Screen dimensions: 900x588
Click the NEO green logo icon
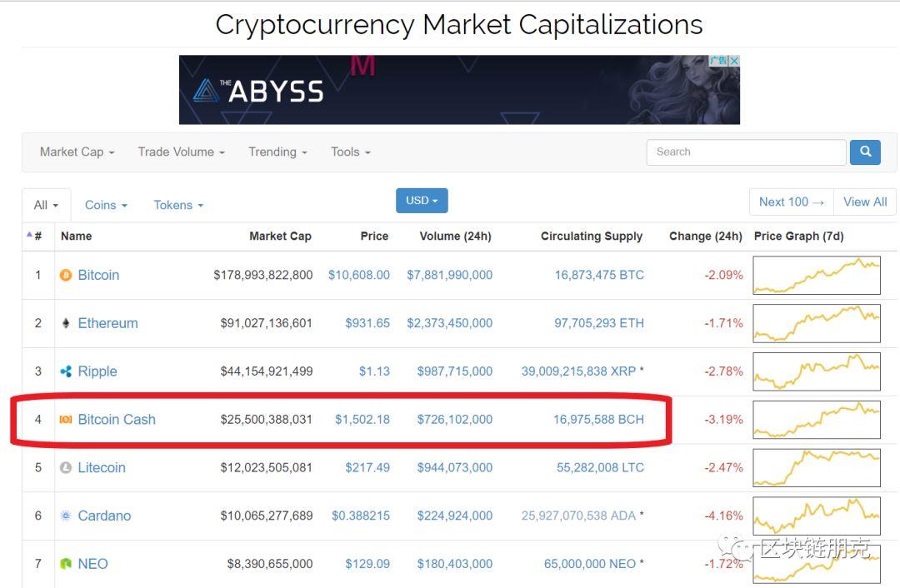(66, 565)
